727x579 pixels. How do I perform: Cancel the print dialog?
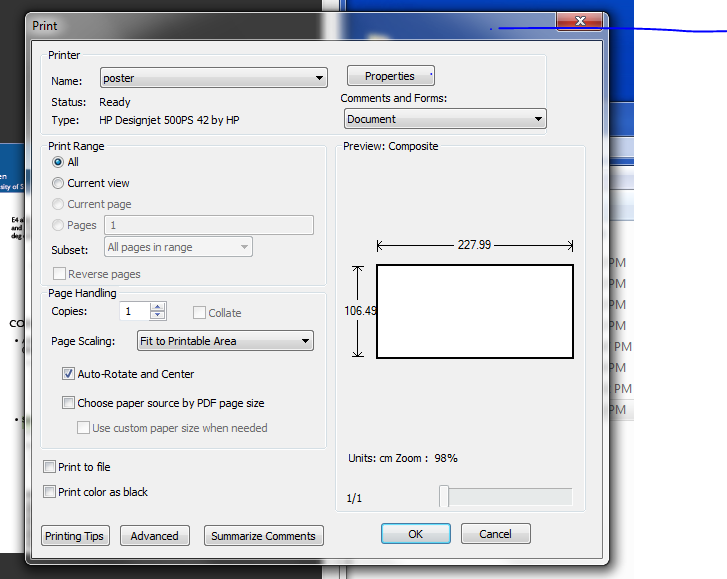pos(495,534)
